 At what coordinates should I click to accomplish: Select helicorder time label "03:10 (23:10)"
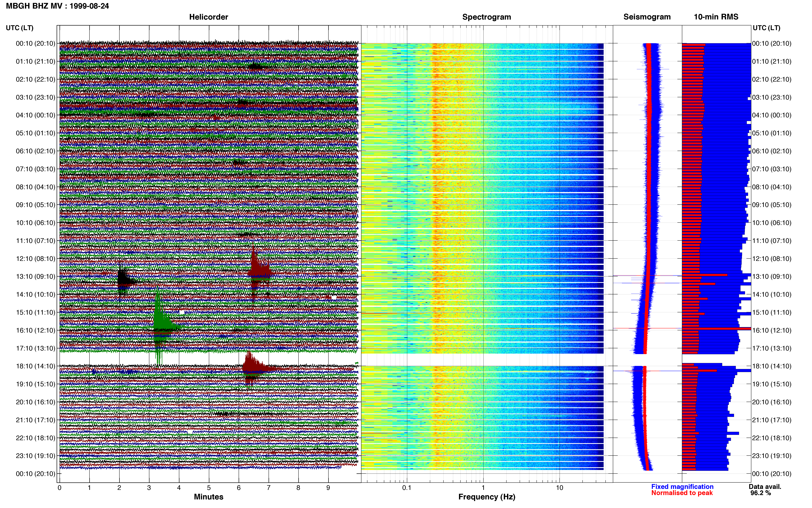[36, 97]
